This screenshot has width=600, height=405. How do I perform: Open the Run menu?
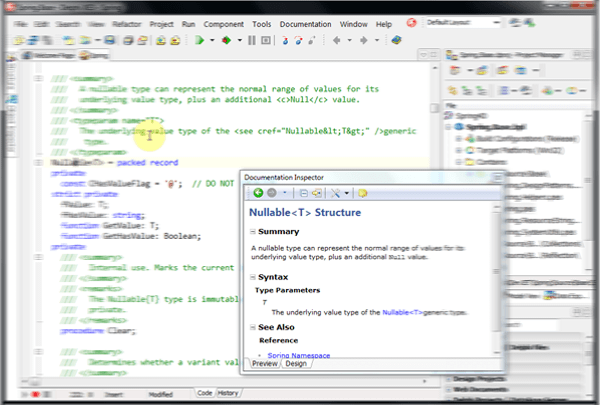coord(188,24)
